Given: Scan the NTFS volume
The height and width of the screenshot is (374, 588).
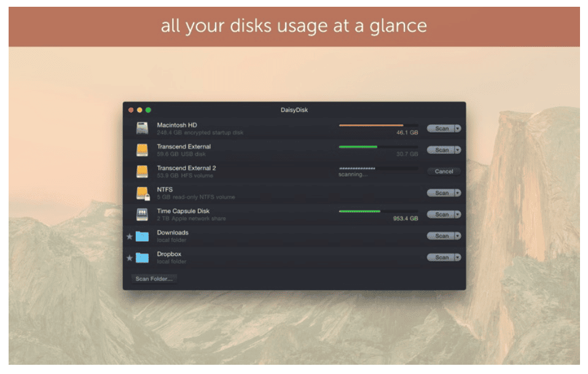Looking at the screenshot, I should (441, 193).
